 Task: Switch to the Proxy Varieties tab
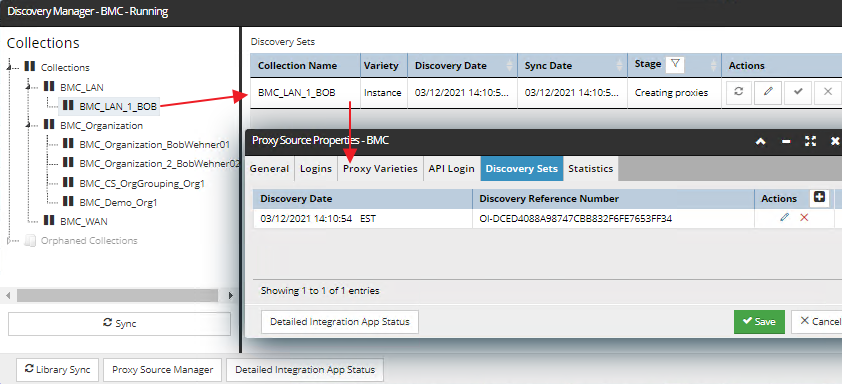[x=380, y=169]
